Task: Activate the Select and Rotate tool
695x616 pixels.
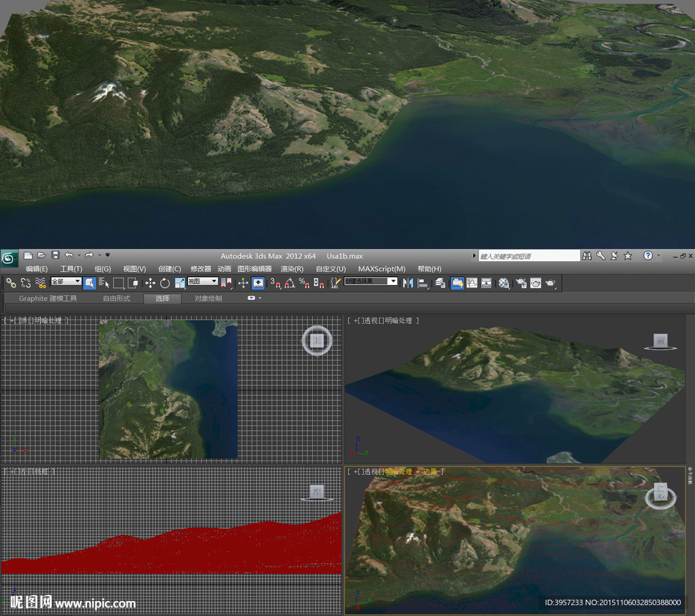Action: [x=165, y=283]
